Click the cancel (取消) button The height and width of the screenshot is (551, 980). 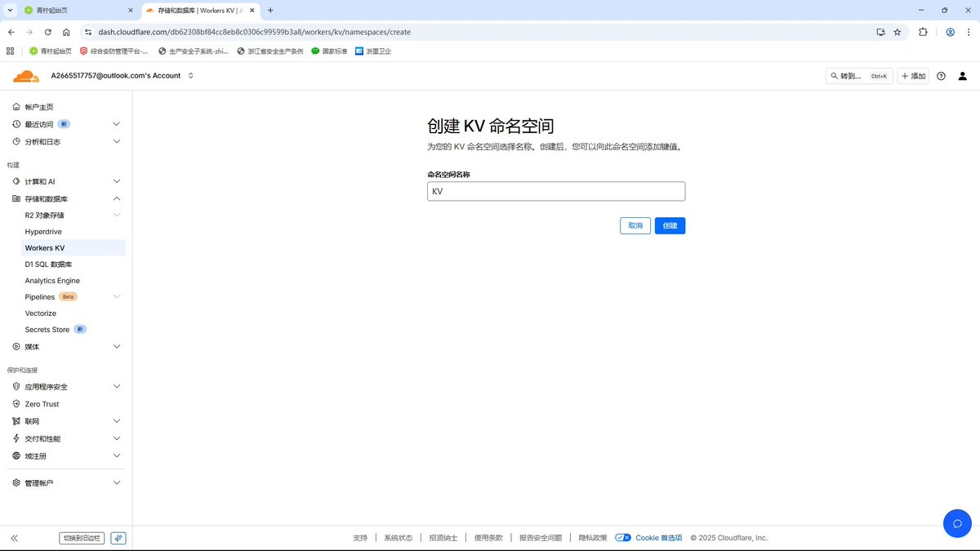pos(635,225)
